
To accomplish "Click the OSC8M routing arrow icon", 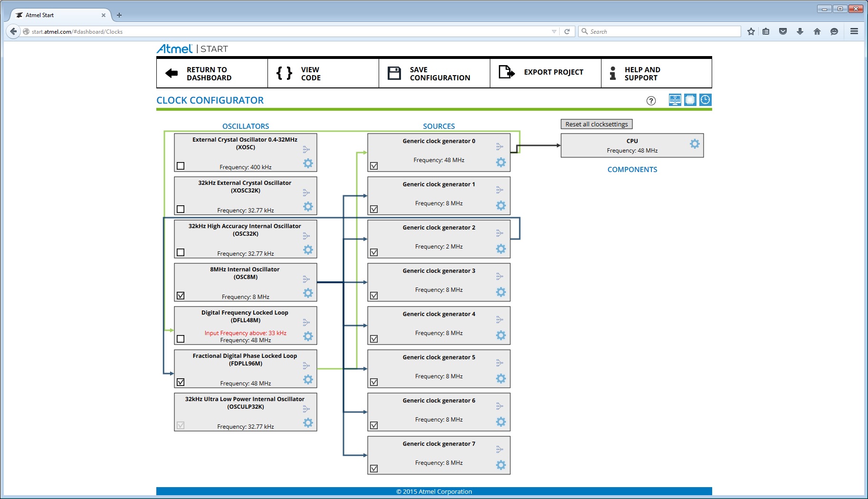I will [x=306, y=279].
